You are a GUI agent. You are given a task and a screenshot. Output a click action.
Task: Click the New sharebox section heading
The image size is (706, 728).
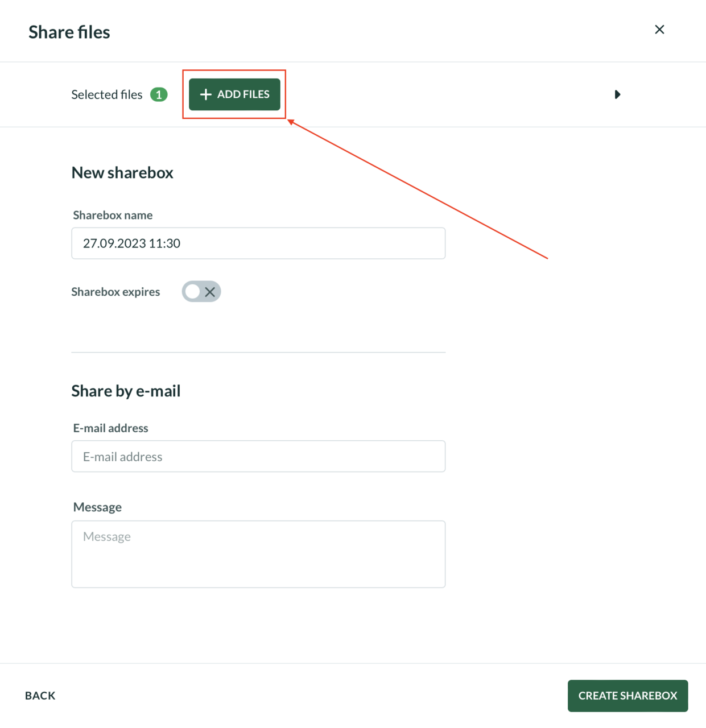(x=122, y=172)
